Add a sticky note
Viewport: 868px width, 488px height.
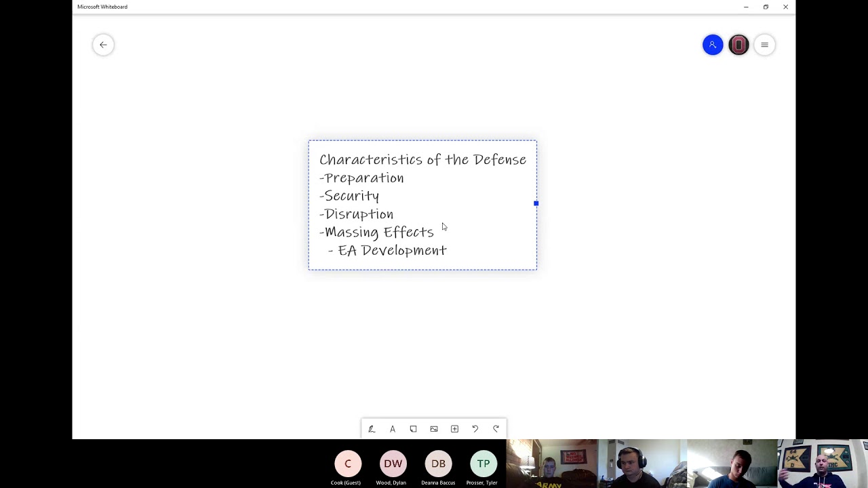[x=413, y=429]
